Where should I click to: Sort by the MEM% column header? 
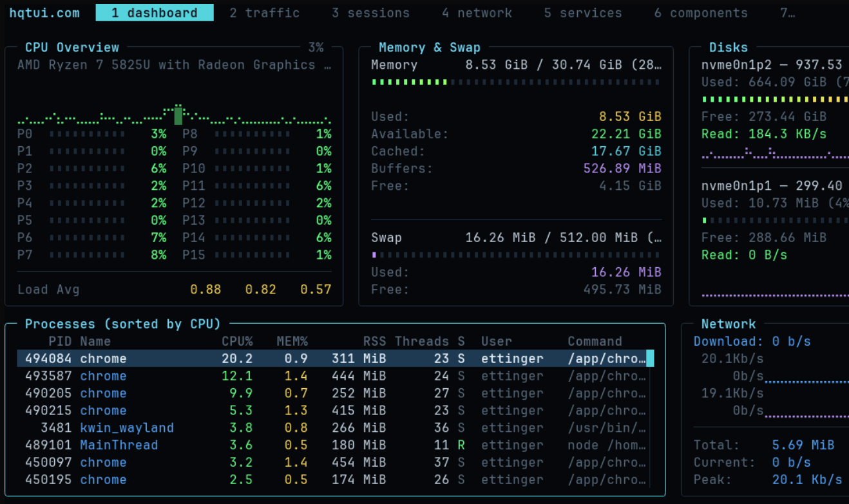tap(292, 341)
